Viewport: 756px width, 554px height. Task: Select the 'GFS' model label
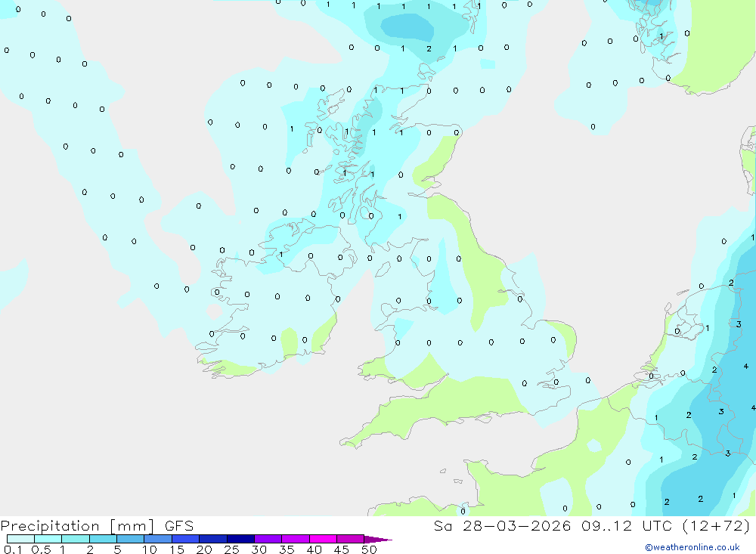point(179,526)
